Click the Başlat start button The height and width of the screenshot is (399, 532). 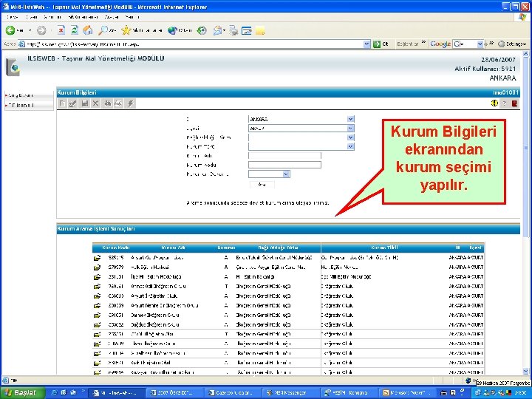tap(21, 392)
